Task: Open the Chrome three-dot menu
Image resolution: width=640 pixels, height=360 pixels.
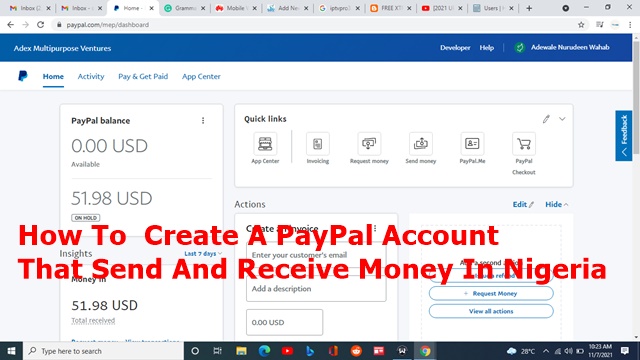Action: [x=630, y=25]
